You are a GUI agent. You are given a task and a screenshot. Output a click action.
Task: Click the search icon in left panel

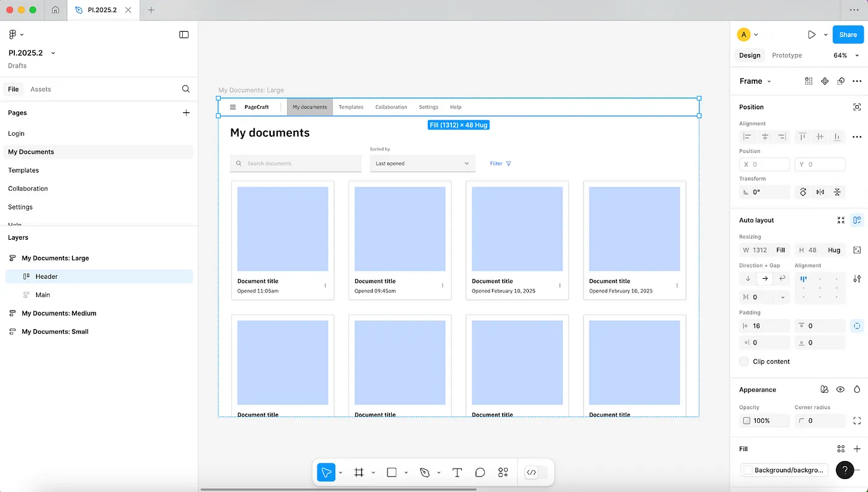coord(185,89)
